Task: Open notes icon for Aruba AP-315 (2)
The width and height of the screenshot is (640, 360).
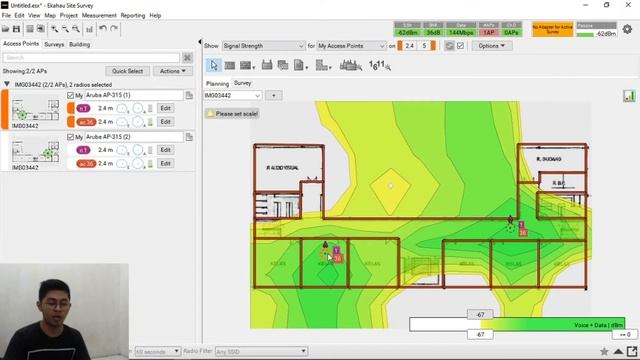Action: point(189,137)
